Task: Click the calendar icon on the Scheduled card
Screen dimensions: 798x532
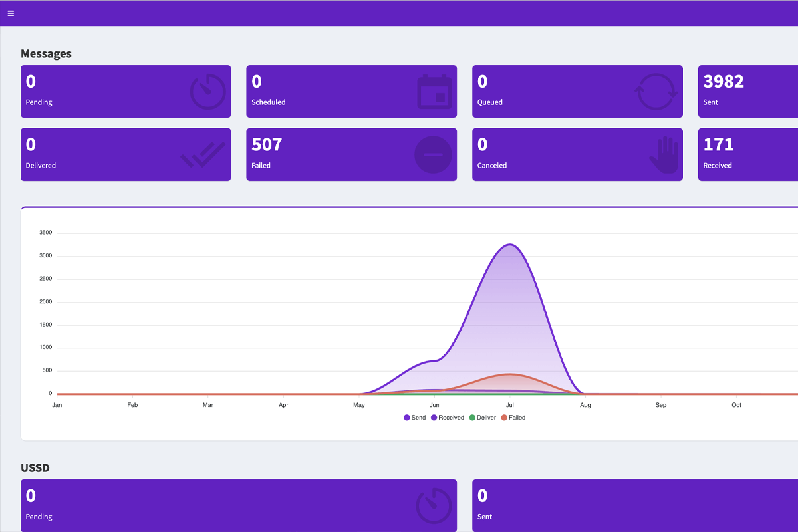Action: point(434,92)
